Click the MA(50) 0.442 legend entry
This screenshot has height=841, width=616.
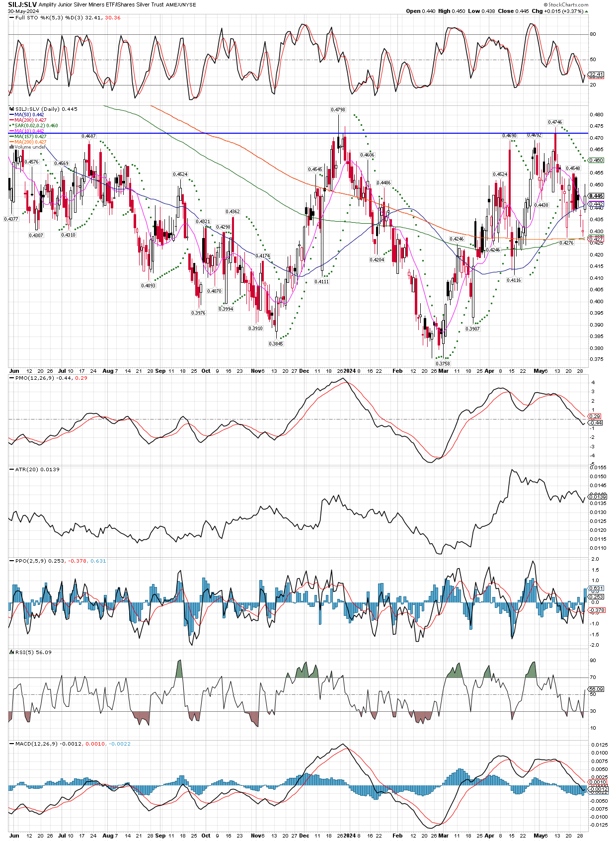coord(29,115)
